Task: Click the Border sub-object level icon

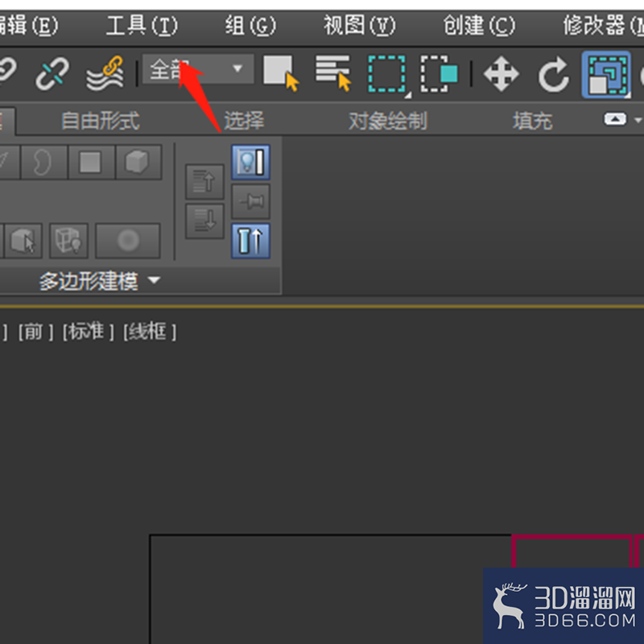Action: coord(43,162)
